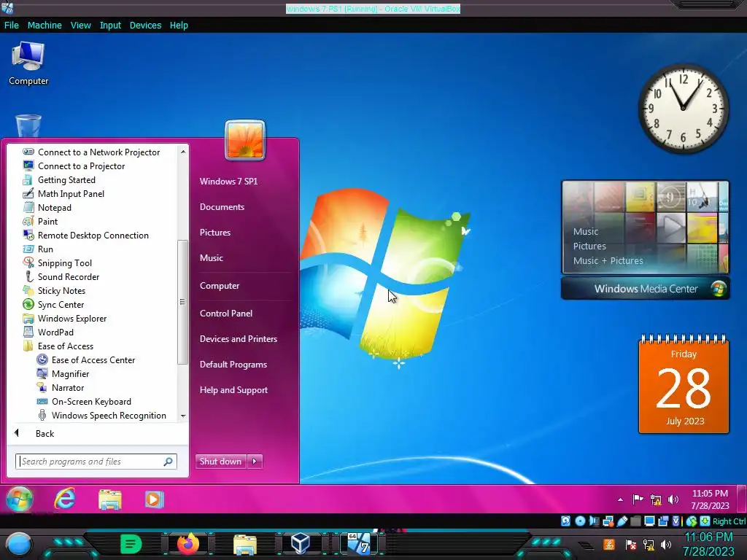Open the Shut down options arrow
The height and width of the screenshot is (560, 747).
[255, 461]
